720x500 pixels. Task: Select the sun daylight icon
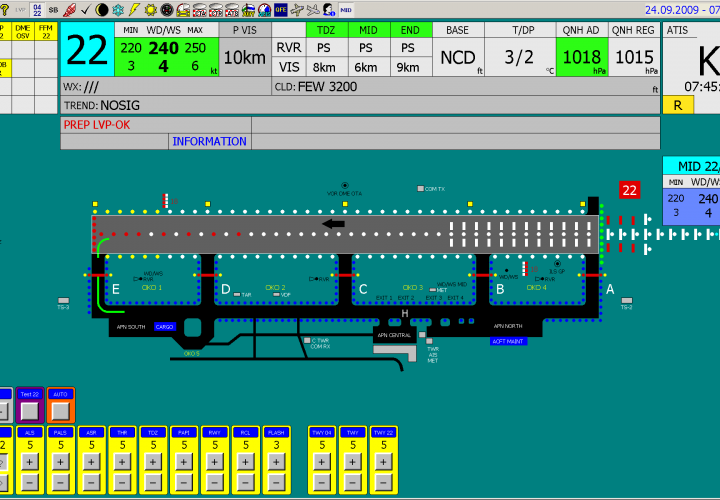(x=151, y=9)
